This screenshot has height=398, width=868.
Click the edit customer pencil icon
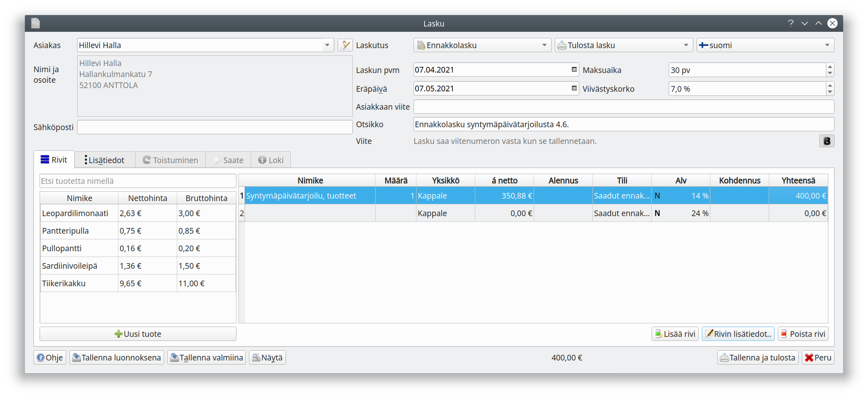point(345,45)
